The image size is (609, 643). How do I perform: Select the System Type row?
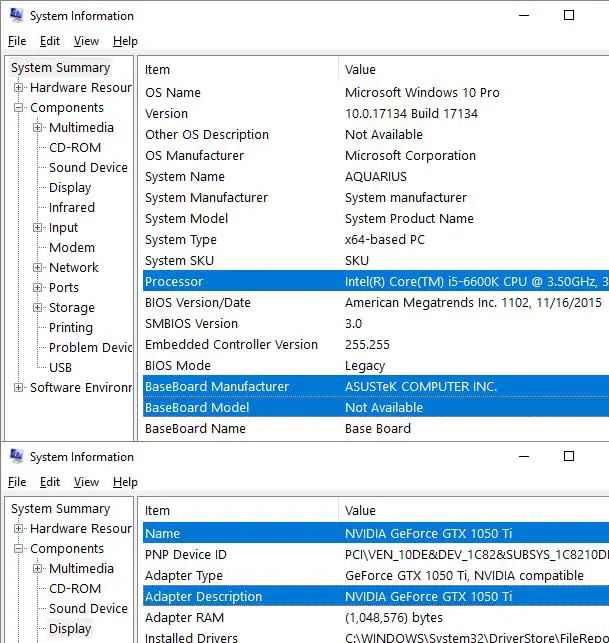coord(376,239)
